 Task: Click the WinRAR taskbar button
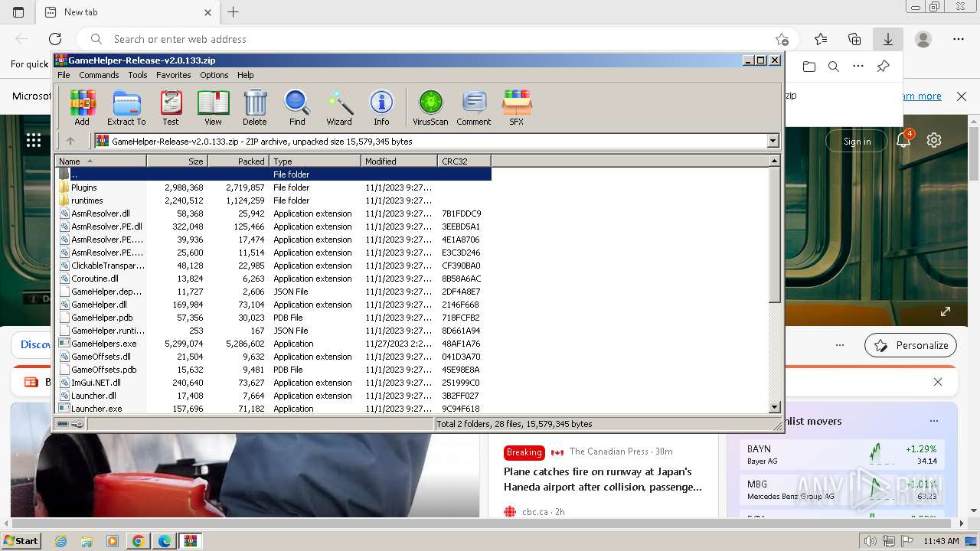pyautogui.click(x=190, y=541)
